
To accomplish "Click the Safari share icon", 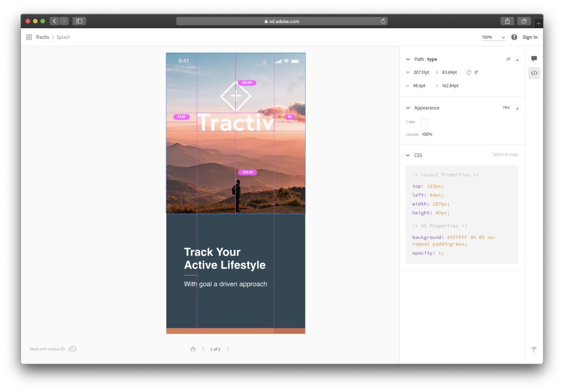I will point(507,21).
